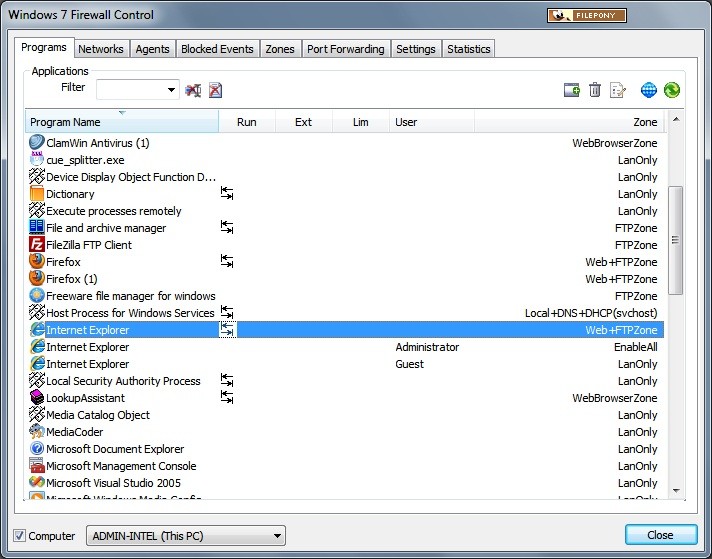Click the green refresh icon
712x559 pixels.
[x=672, y=90]
